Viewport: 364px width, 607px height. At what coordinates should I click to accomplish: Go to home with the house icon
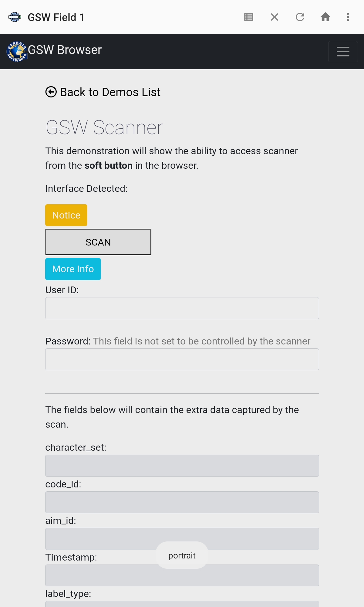coord(325,17)
